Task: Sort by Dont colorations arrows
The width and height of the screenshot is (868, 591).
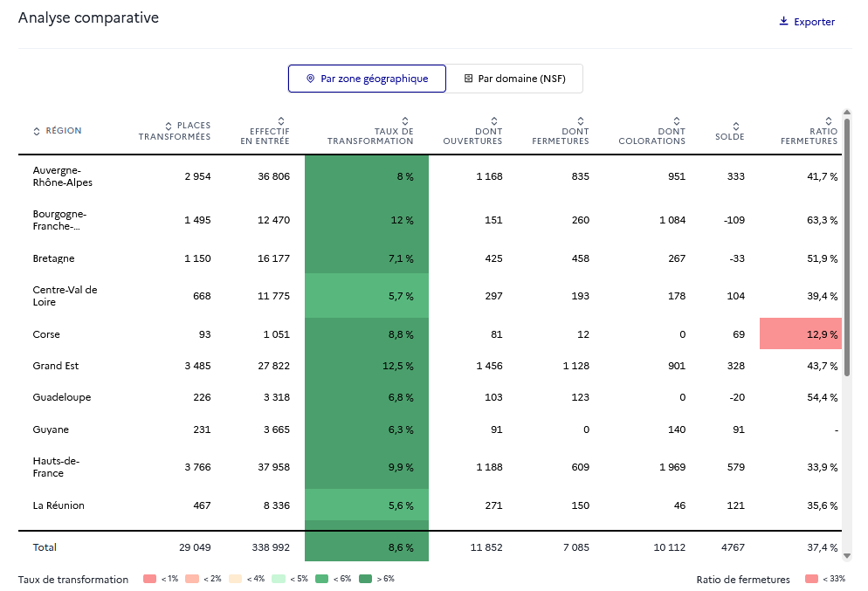Action: point(677,121)
